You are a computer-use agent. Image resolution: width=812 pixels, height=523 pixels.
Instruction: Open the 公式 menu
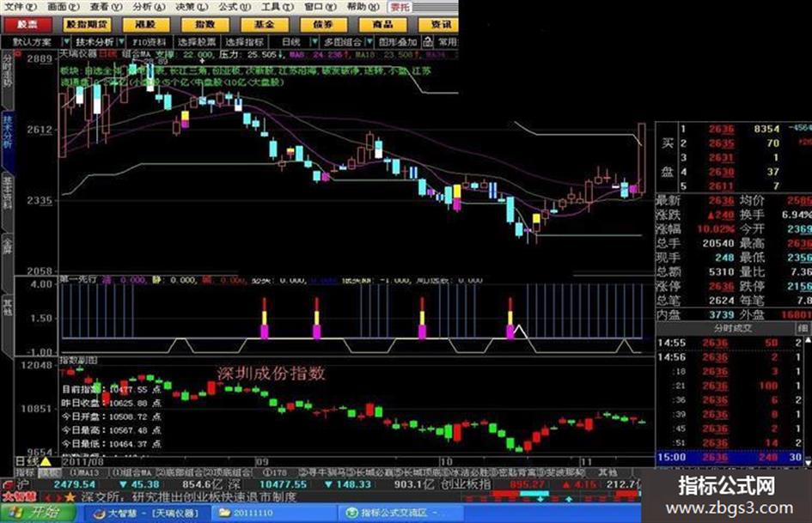(234, 7)
